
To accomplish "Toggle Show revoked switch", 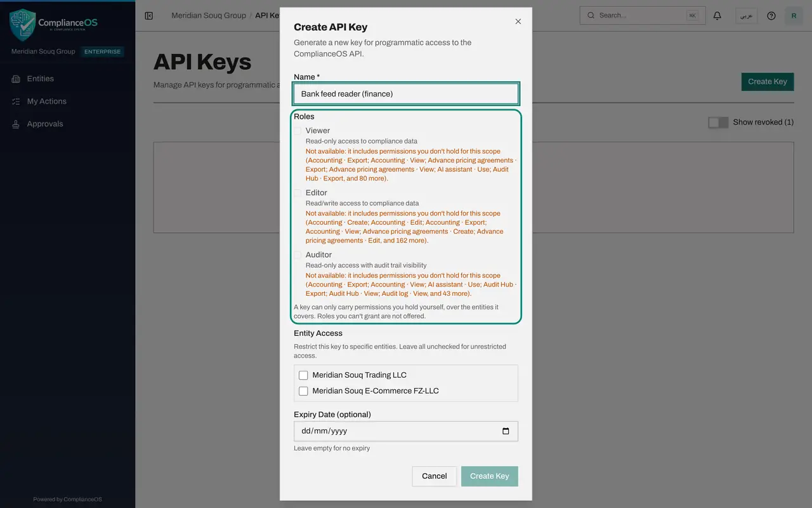I will coord(718,123).
